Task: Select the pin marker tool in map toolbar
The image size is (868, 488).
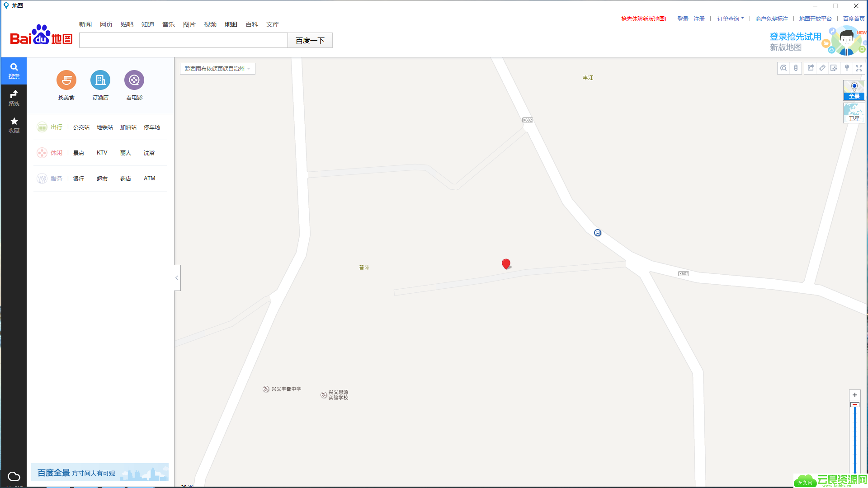Action: click(847, 68)
